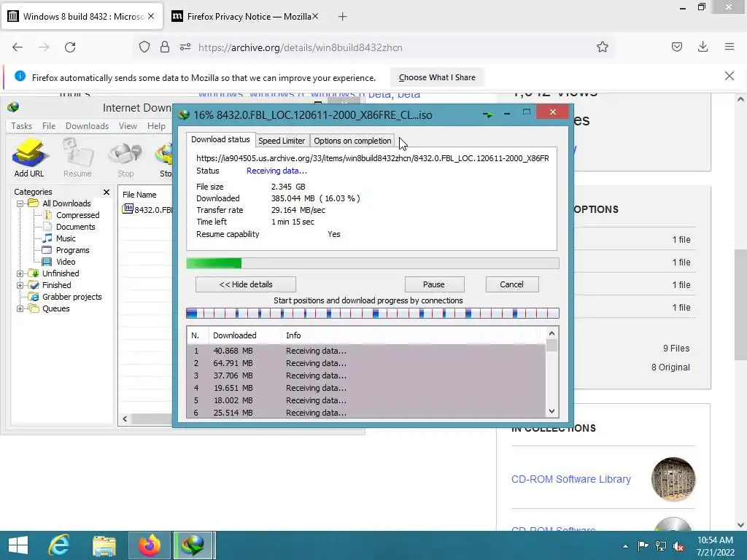This screenshot has height=560, width=747.
Task: Click the download progress bar
Action: tap(373, 263)
